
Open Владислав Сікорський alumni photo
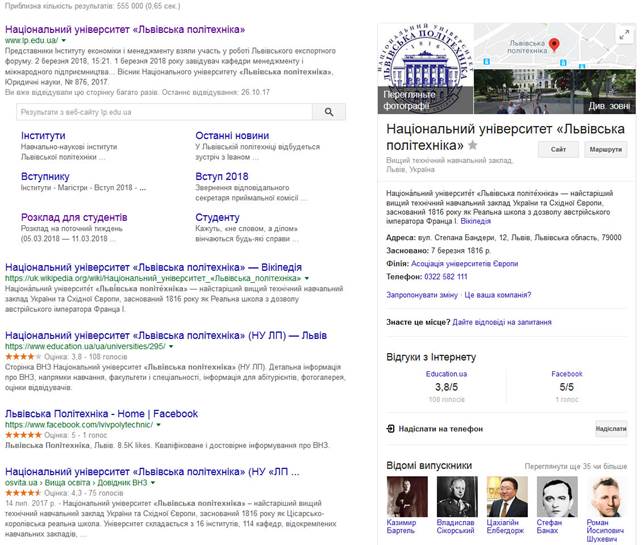click(457, 497)
